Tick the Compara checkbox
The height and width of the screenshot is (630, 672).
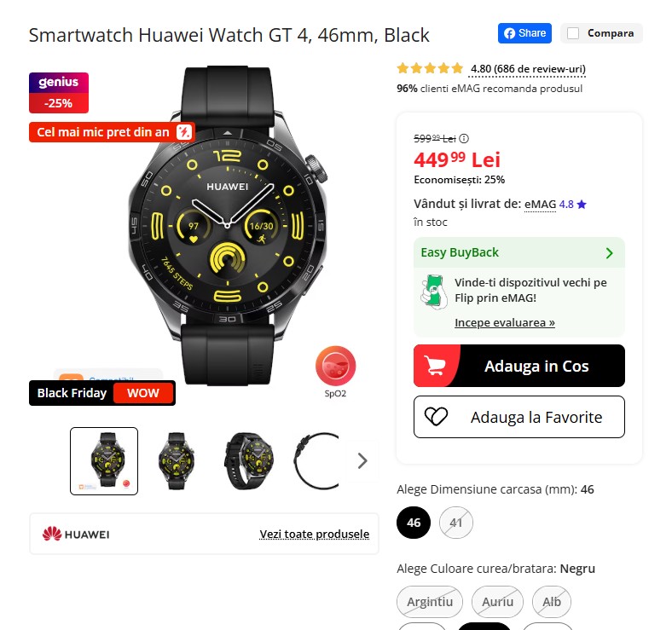pyautogui.click(x=573, y=33)
